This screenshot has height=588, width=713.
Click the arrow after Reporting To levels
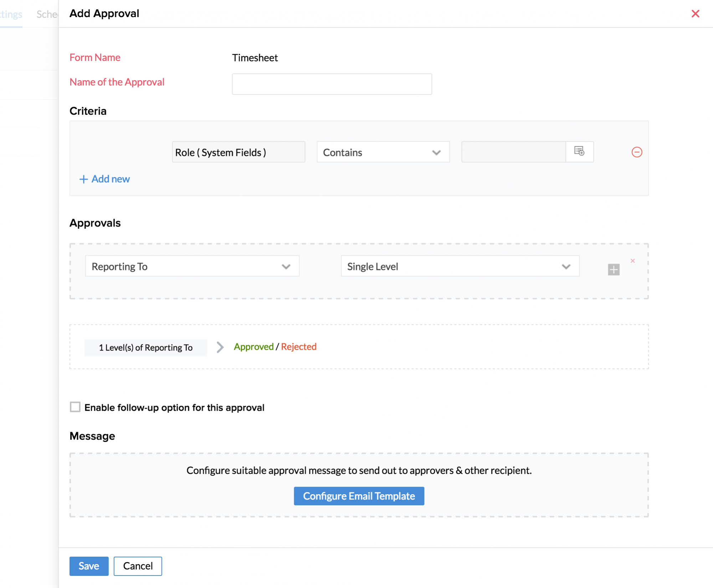[220, 347]
